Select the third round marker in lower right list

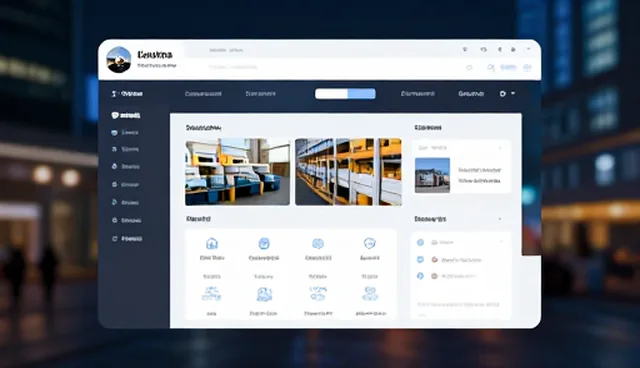pyautogui.click(x=420, y=276)
